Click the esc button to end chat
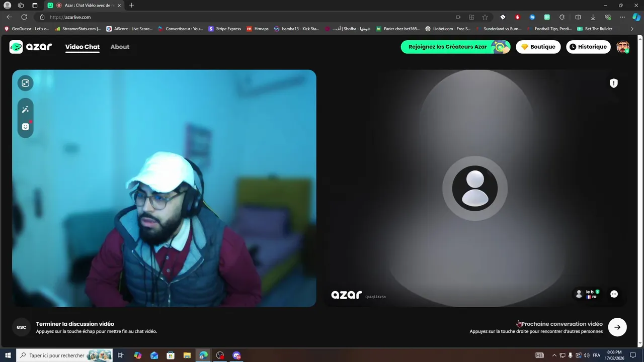Viewport: 644px width, 362px height. [x=22, y=327]
